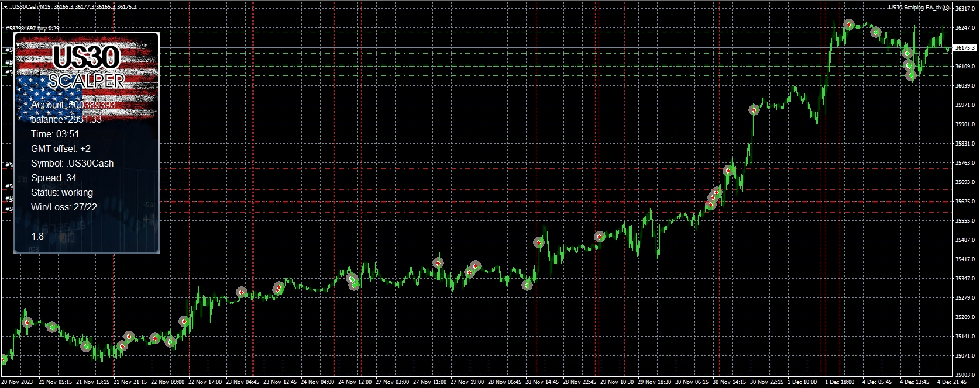Click the Time: 03:51 line
980x388 pixels.
55,134
